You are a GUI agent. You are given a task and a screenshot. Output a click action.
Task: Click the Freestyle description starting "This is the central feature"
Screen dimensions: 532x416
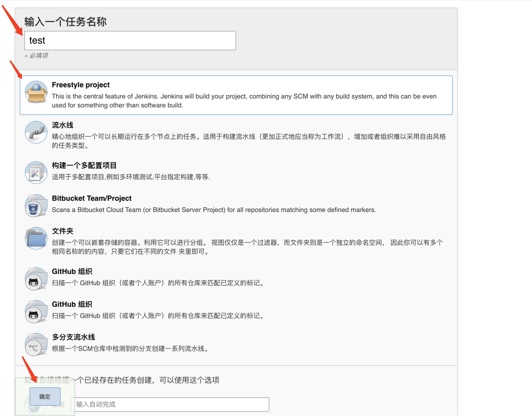244,101
